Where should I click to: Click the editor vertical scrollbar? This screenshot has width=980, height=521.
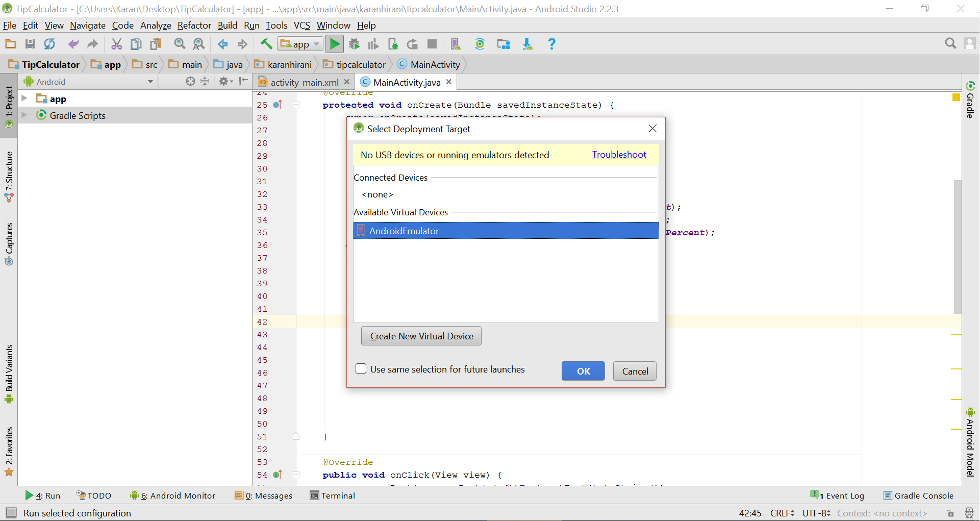point(958,246)
